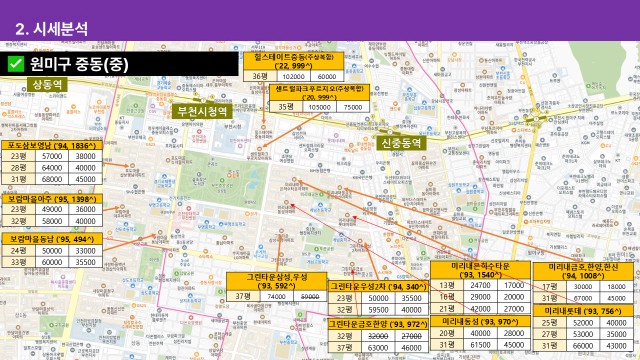Click the '36000' cell in 보람마을아주 table
The width and height of the screenshot is (640, 360).
coord(86,209)
